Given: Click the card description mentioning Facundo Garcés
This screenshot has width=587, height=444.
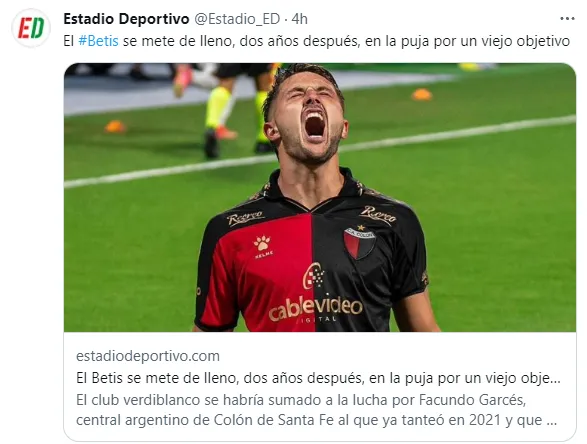Looking at the screenshot, I should pyautogui.click(x=316, y=410).
